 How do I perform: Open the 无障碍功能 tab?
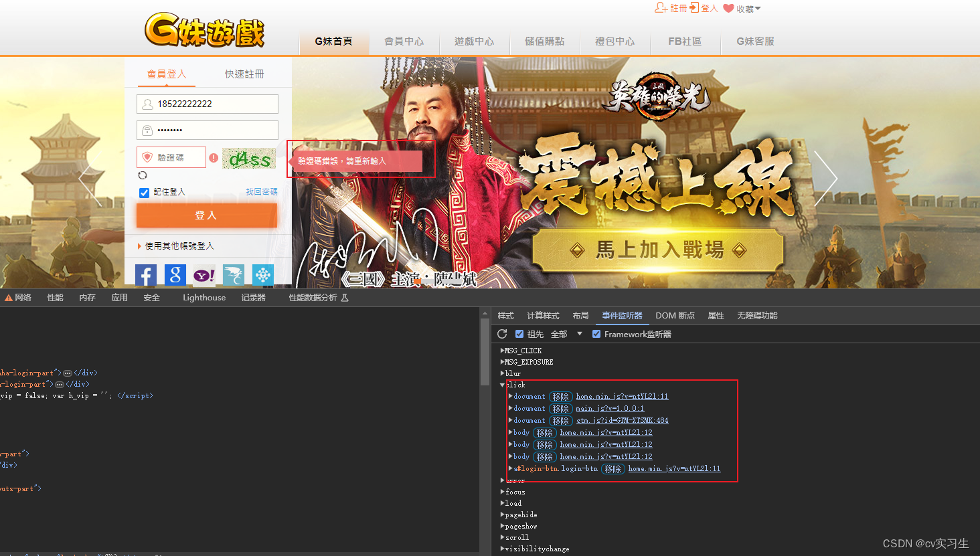coord(757,316)
